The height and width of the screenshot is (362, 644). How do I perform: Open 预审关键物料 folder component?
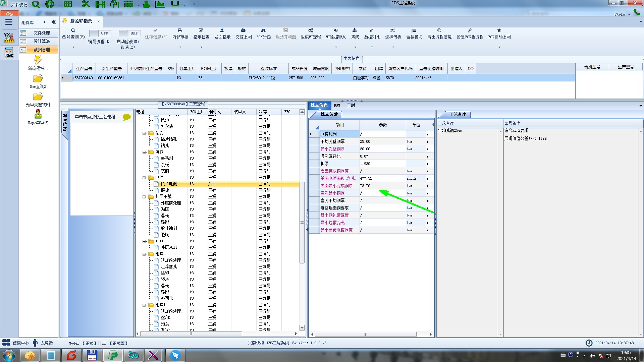(x=38, y=100)
